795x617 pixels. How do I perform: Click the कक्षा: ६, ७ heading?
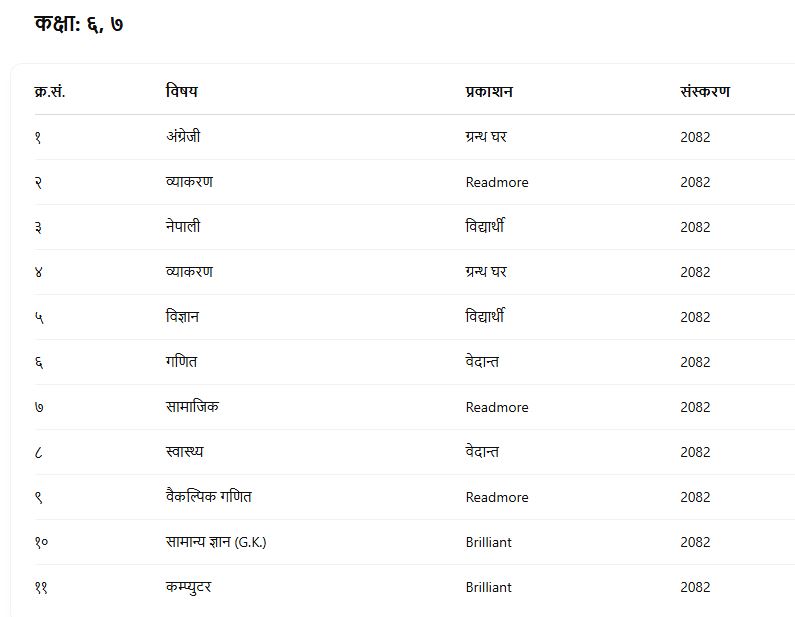78,24
